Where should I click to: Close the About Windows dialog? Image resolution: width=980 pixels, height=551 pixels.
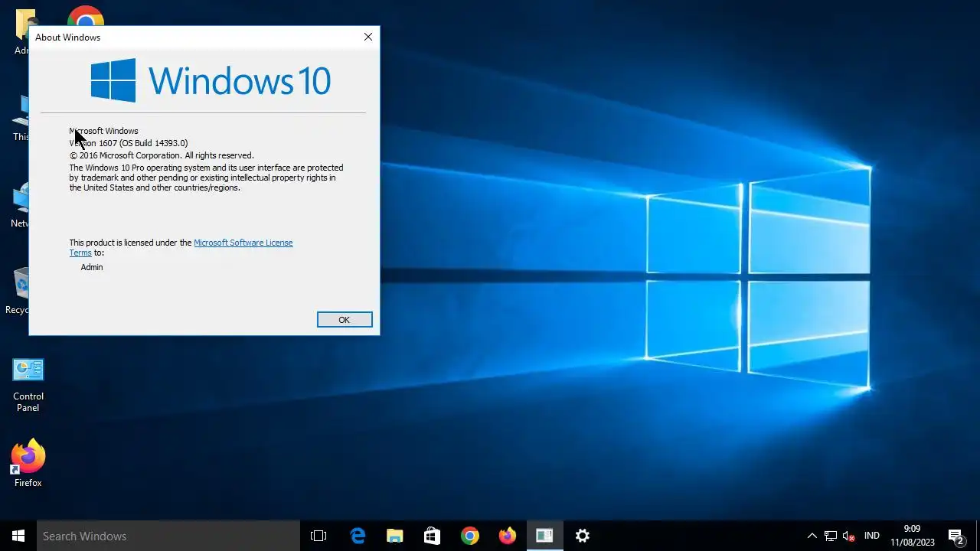coord(368,37)
